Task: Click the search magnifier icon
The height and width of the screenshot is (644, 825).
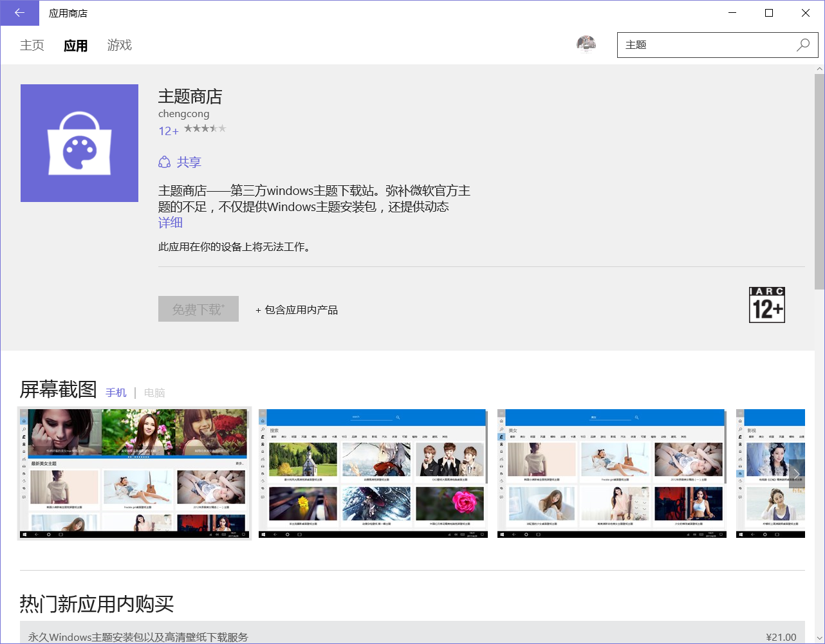Action: coord(803,45)
